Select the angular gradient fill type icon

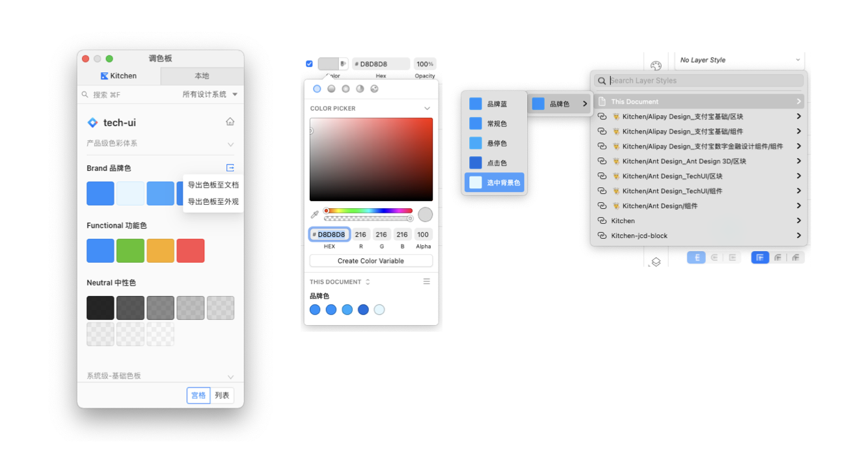click(360, 89)
